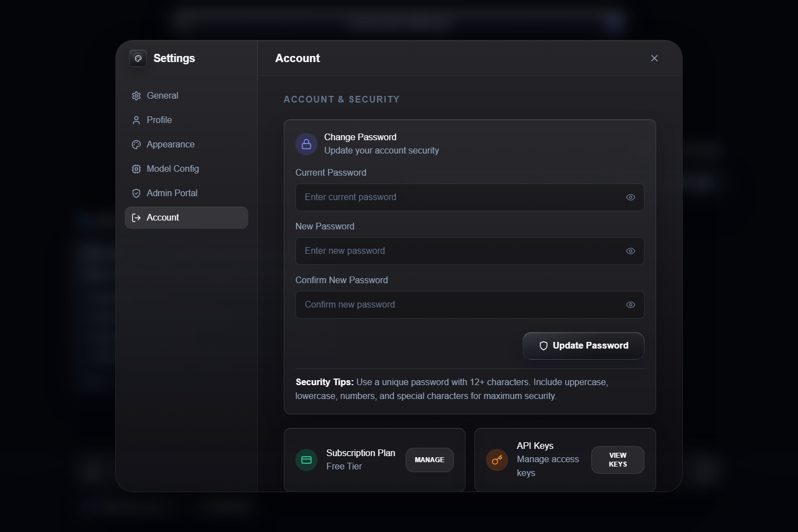Select the Account section
This screenshot has width=798, height=532.
(186, 218)
